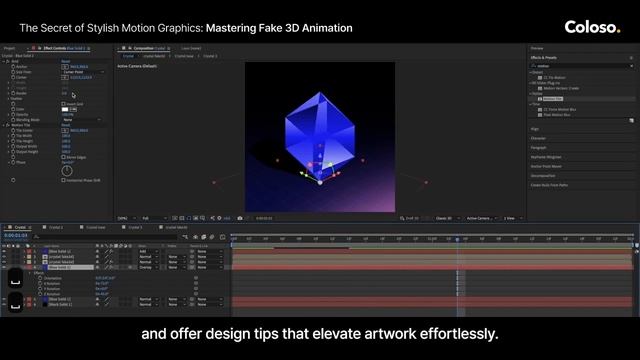The width and height of the screenshot is (640, 360).
Task: Switch to 'crystal fake3d' timeline tab
Action: 176,227
